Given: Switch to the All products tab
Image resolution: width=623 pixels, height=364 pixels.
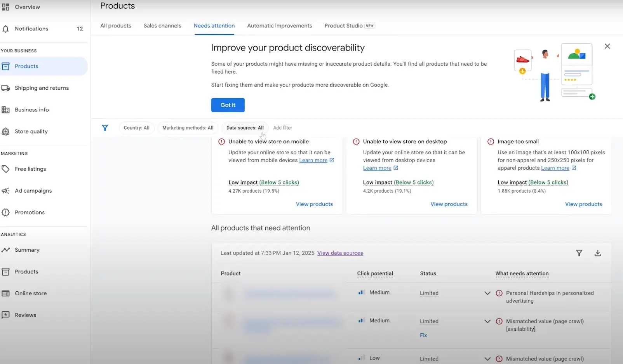Looking at the screenshot, I should 116,26.
